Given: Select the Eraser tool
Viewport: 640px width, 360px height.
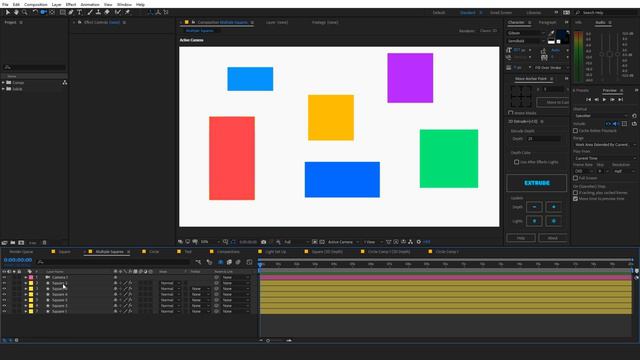Looking at the screenshot, I should 107,12.
